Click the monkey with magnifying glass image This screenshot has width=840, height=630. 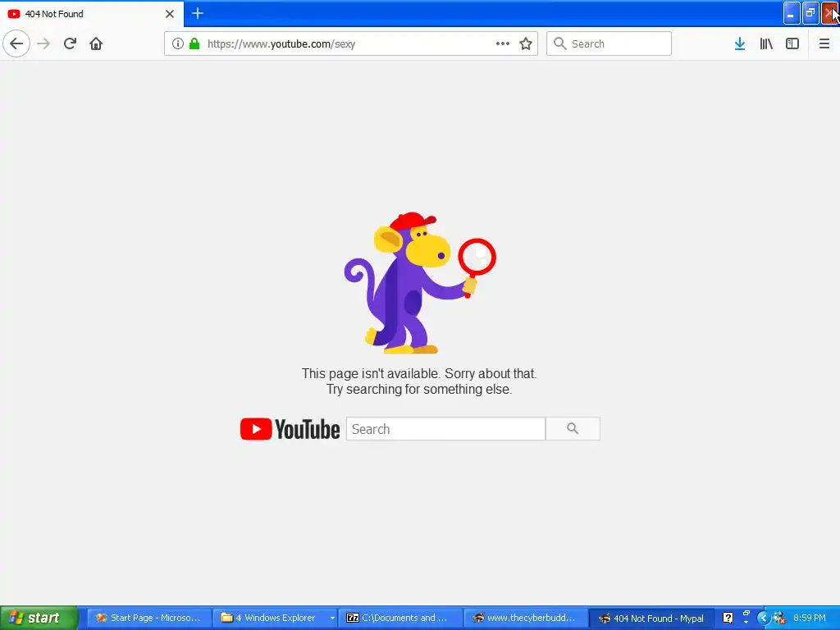419,282
